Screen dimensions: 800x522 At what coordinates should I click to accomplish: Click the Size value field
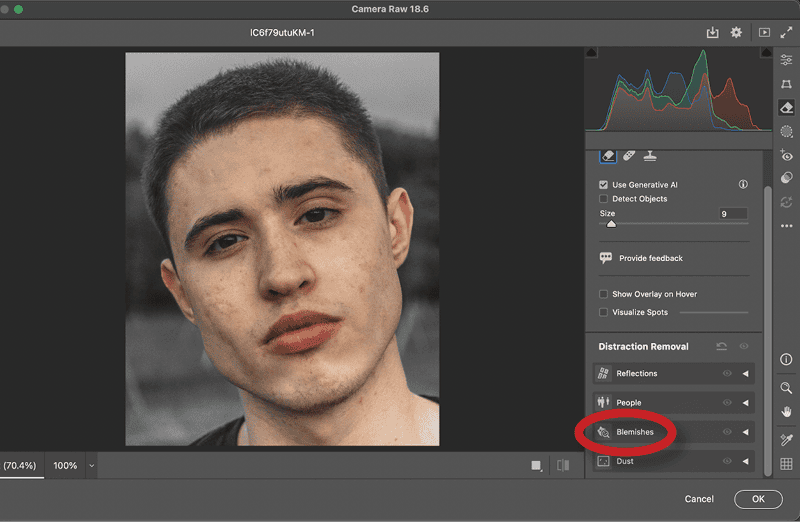pos(734,213)
